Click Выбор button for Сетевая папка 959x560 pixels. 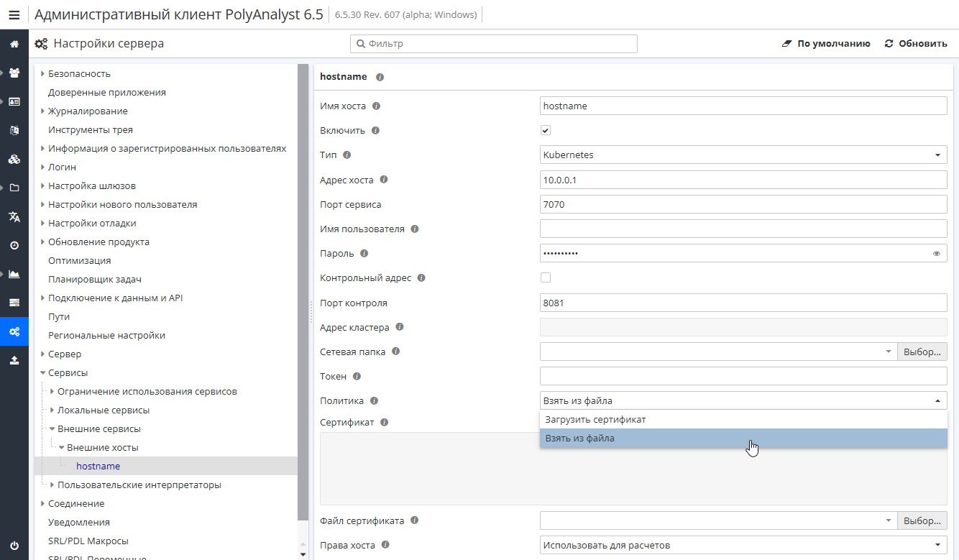pos(922,352)
